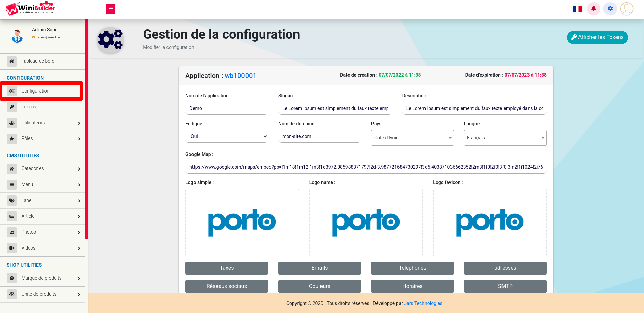
Task: Click the Emails button
Action: pos(319,268)
